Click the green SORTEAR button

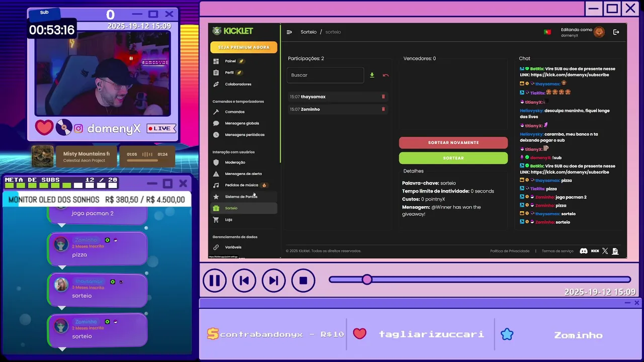point(453,158)
